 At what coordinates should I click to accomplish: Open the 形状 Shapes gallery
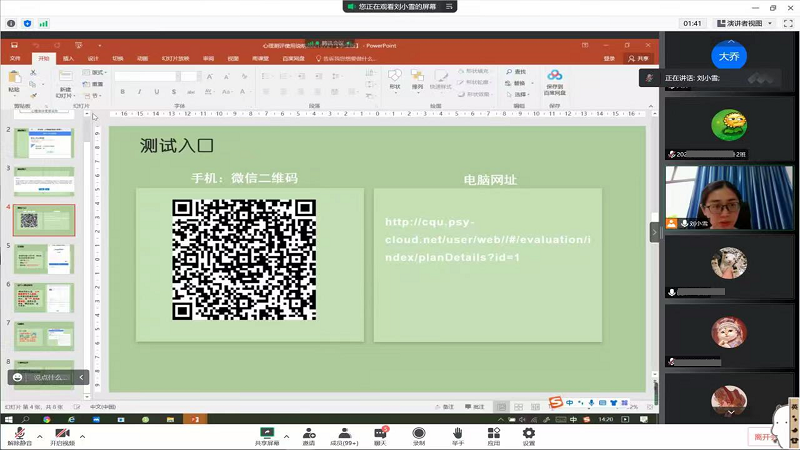pyautogui.click(x=395, y=81)
